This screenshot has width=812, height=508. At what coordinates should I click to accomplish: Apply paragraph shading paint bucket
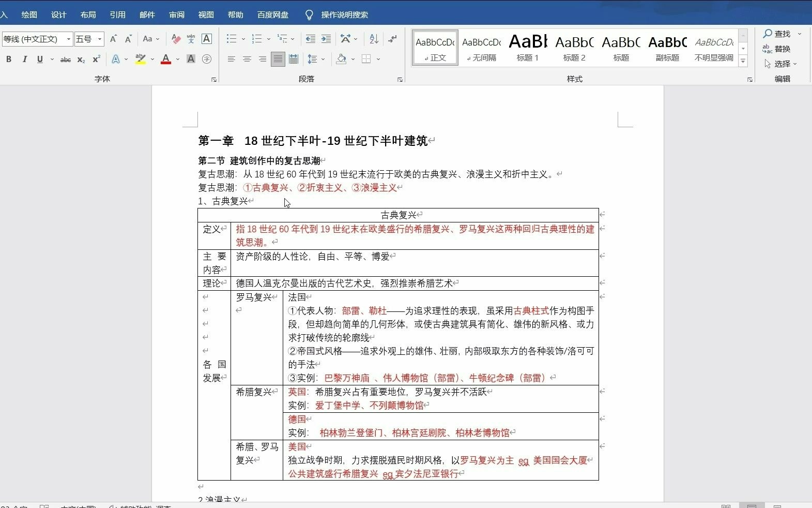[x=341, y=59]
